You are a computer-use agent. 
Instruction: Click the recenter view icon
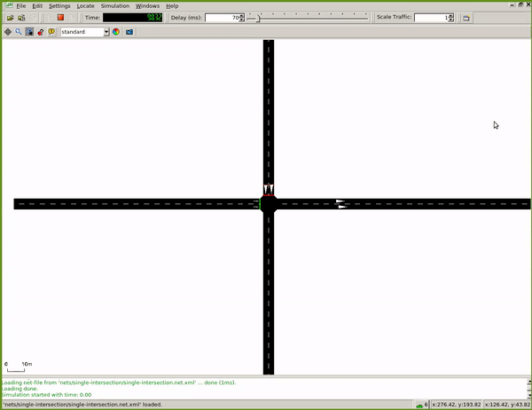8,32
